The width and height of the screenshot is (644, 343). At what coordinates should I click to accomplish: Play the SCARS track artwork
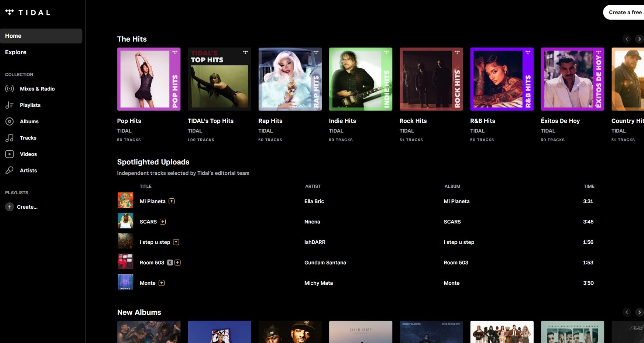point(125,221)
